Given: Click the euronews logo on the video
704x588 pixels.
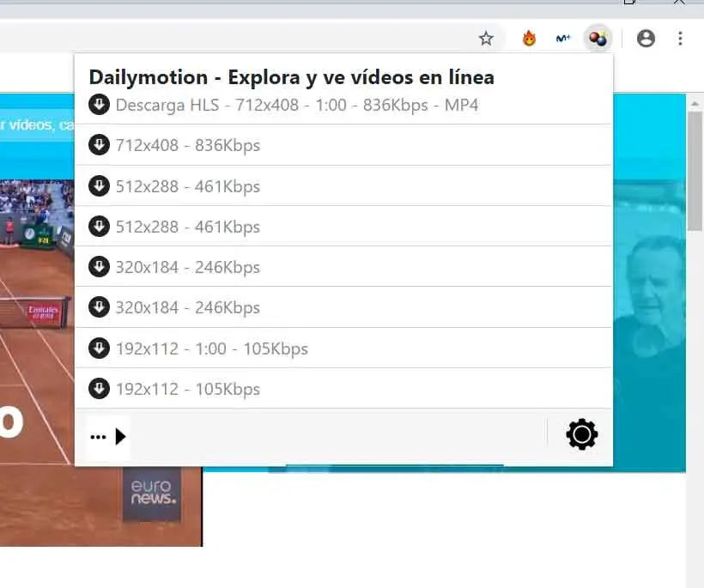Looking at the screenshot, I should 152,494.
